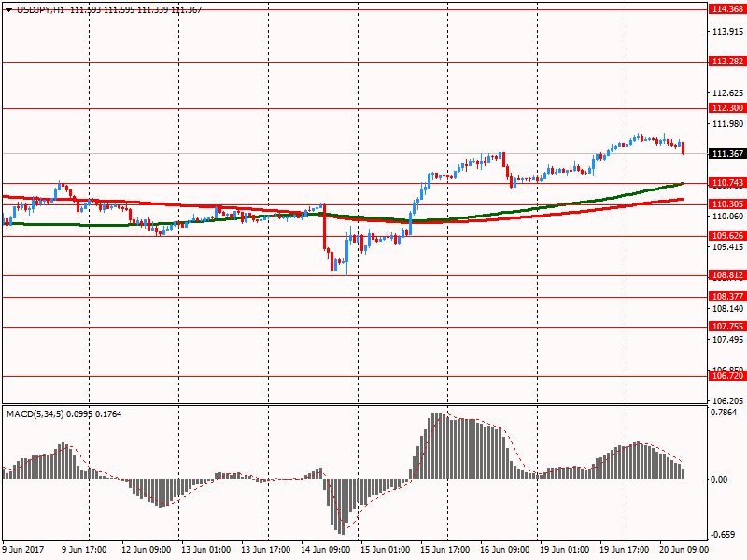747x560 pixels.
Task: Select the 113.915 price scale value
Action: coord(727,32)
